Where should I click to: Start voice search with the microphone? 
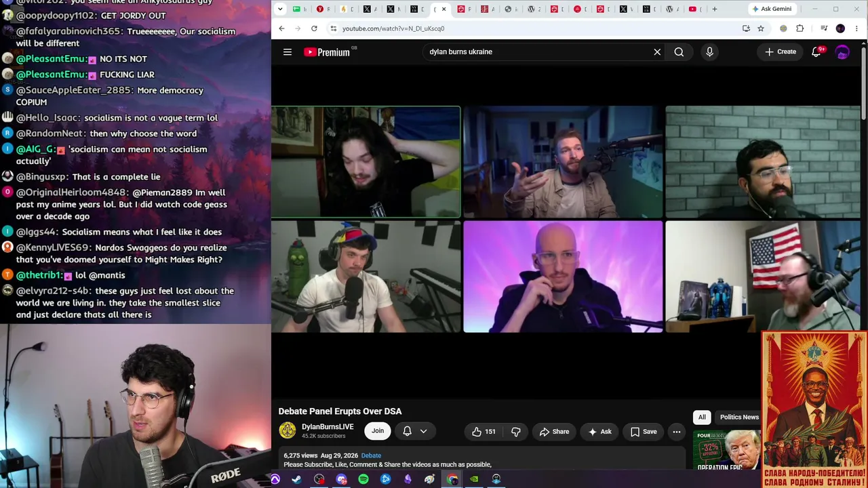(709, 52)
